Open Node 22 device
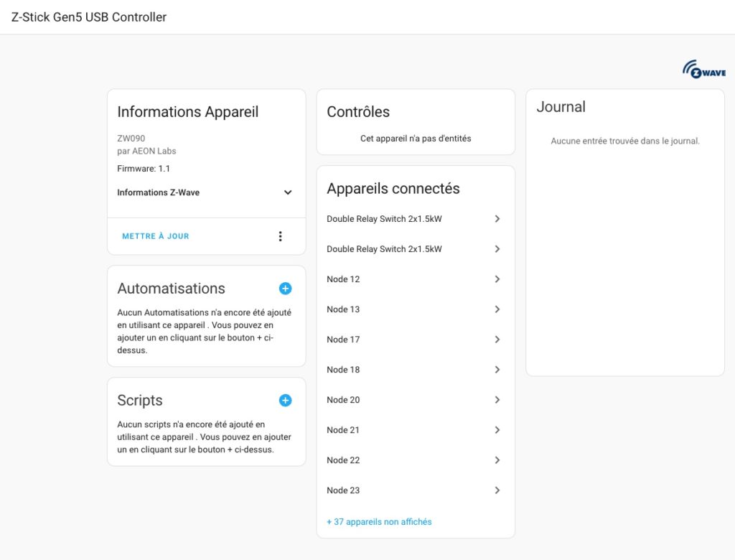Screen dimensions: 735x560 click(414, 461)
